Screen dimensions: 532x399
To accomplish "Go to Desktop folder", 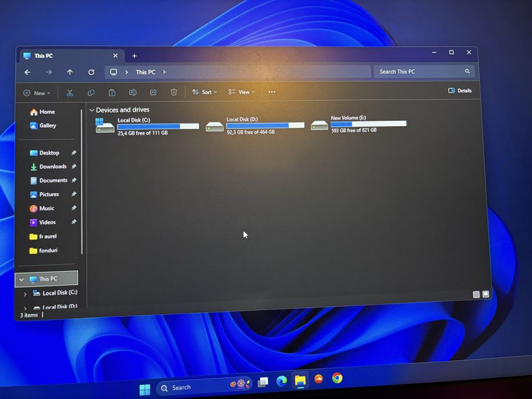I will coord(44,153).
